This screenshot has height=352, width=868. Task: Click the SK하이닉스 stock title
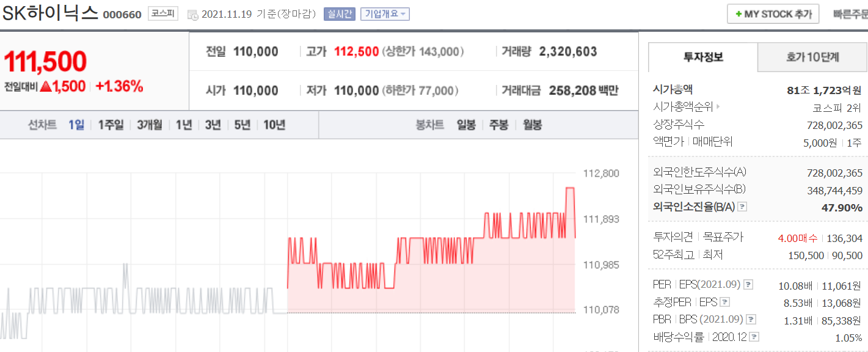[x=51, y=13]
